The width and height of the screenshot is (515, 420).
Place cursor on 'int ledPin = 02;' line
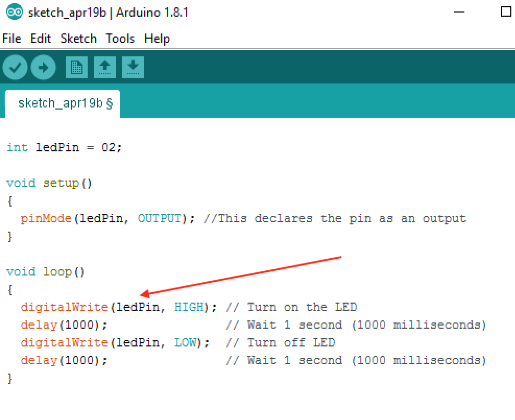point(64,148)
